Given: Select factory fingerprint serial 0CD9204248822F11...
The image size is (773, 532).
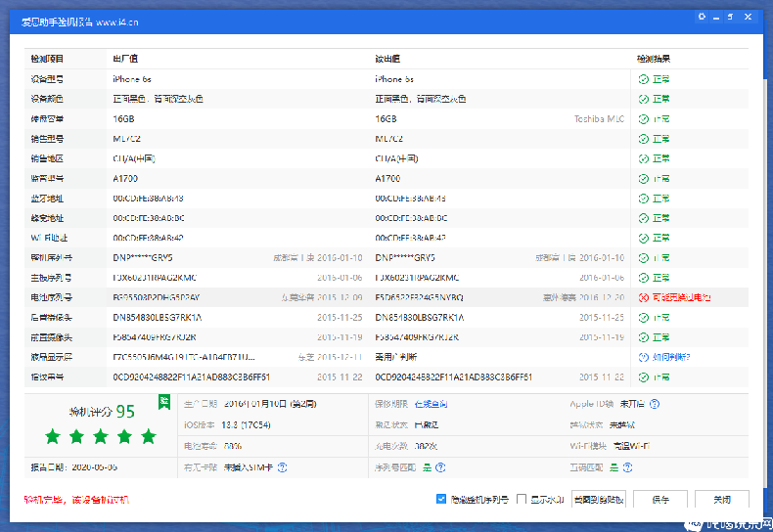Looking at the screenshot, I should [x=191, y=377].
